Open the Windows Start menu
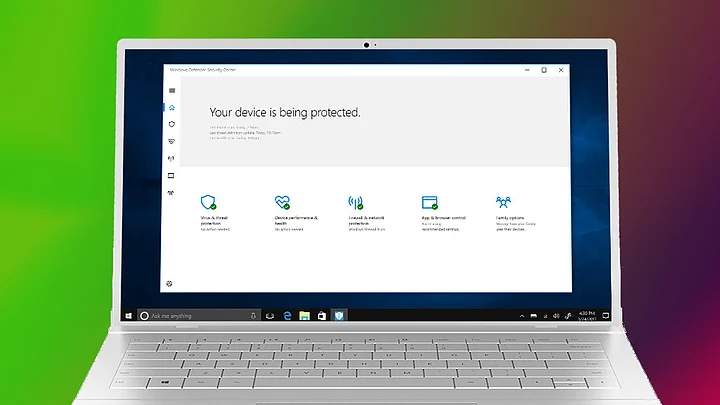Image resolution: width=720 pixels, height=405 pixels. click(x=129, y=316)
